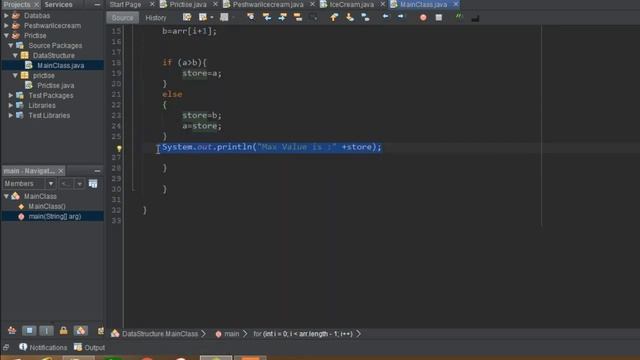This screenshot has width=640, height=360.
Task: Click the 'store=a;' code line
Action: tap(202, 73)
